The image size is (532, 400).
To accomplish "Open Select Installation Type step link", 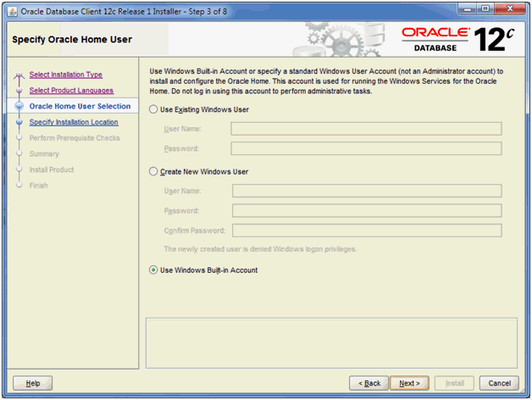I will [x=65, y=75].
